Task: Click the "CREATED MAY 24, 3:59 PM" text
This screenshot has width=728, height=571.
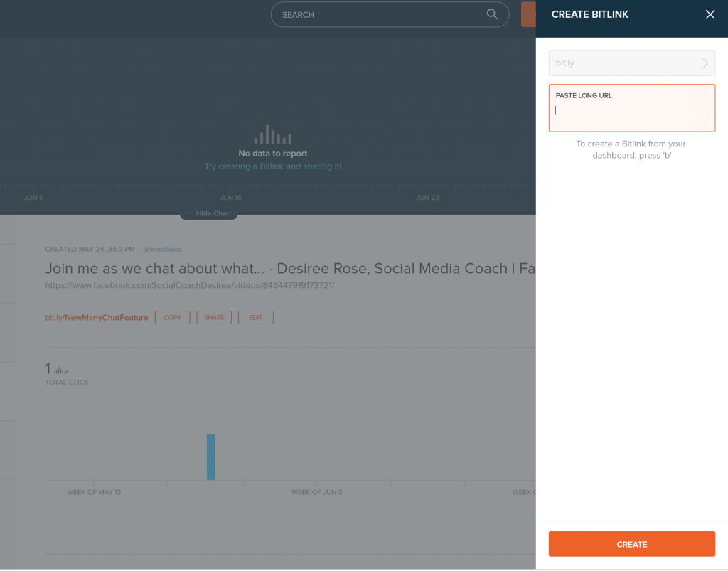Action: (90, 250)
